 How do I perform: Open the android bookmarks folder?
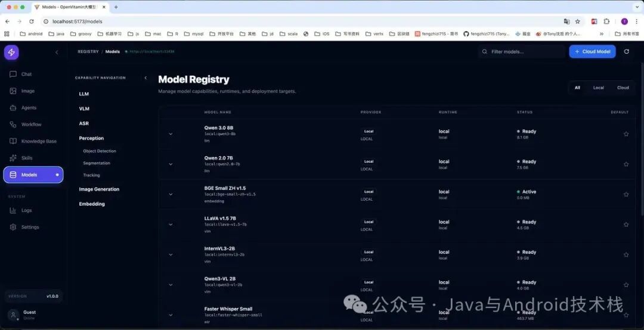(31, 34)
